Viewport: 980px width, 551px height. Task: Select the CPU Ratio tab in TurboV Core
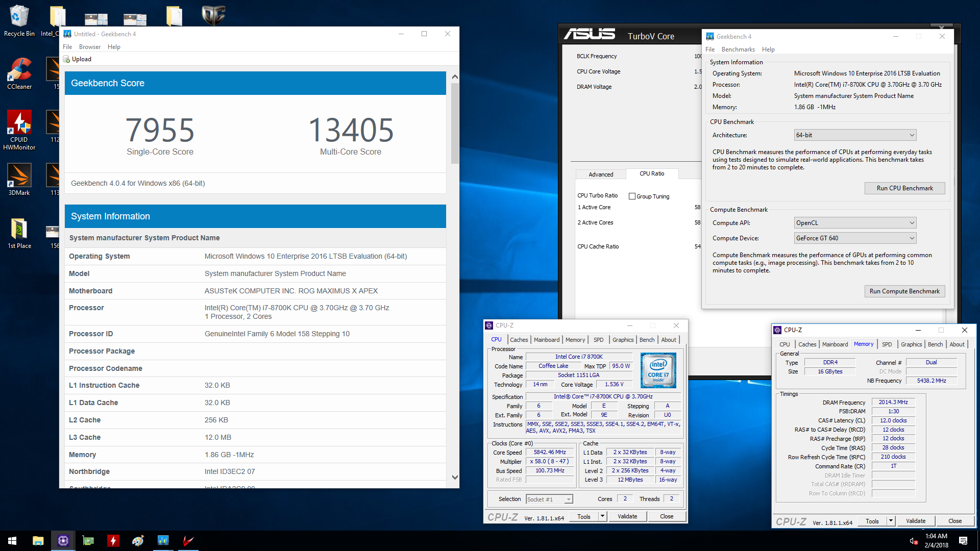click(652, 174)
